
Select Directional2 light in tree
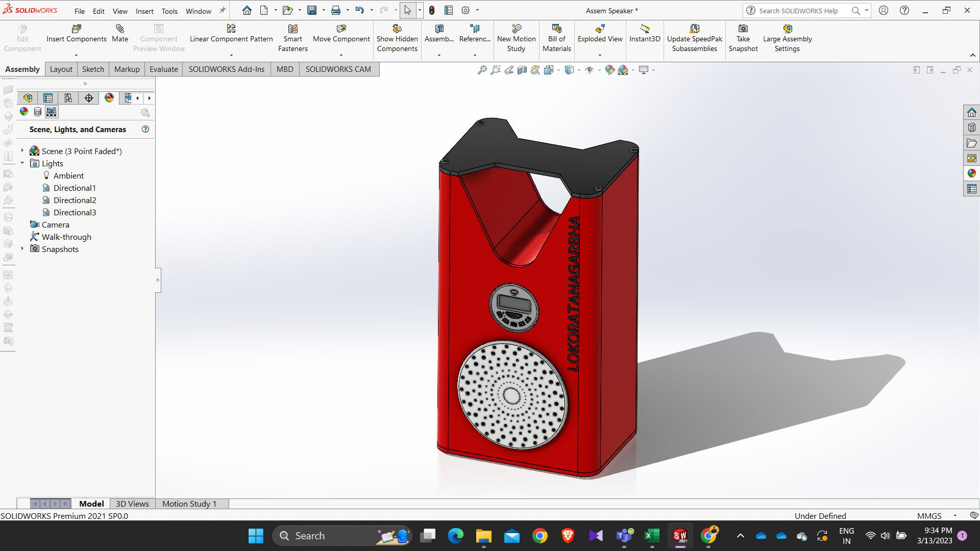pyautogui.click(x=75, y=200)
